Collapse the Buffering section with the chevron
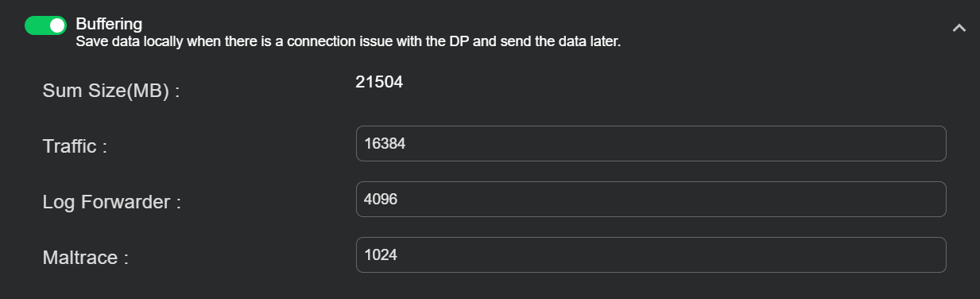Image resolution: width=980 pixels, height=299 pixels. coord(959,28)
